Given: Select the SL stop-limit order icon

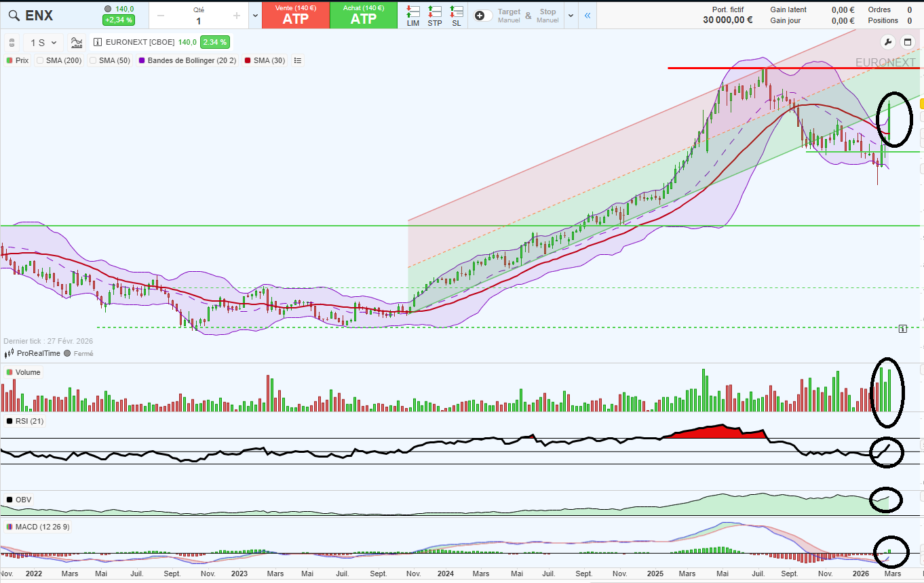Looking at the screenshot, I should (457, 15).
